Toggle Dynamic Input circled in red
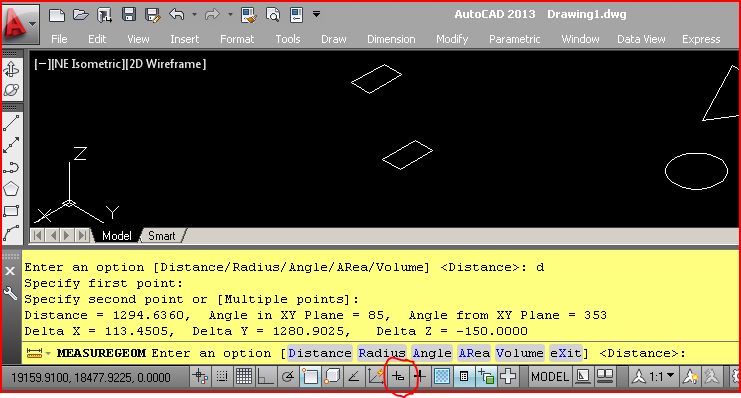The height and width of the screenshot is (398, 741). [398, 377]
